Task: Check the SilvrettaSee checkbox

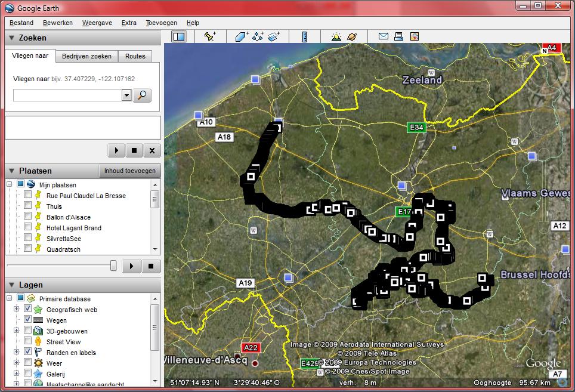Action: click(27, 237)
